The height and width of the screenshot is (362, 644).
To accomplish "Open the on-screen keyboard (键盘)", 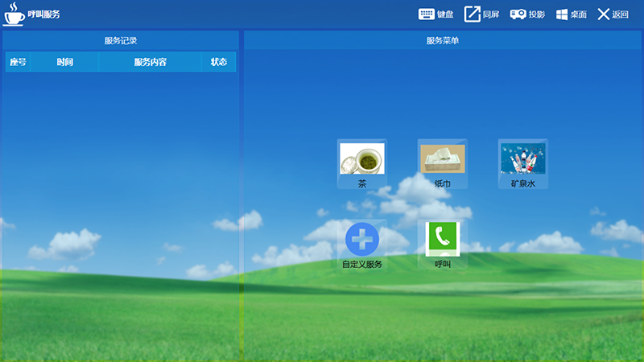I will tap(436, 14).
